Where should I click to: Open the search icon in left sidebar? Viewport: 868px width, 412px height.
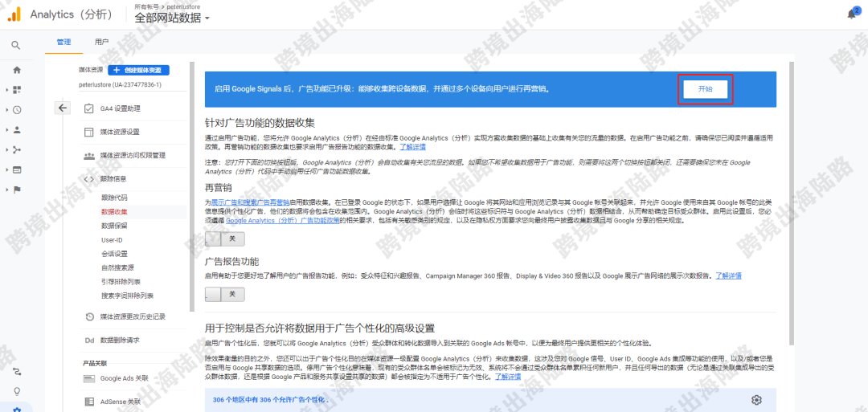16,45
